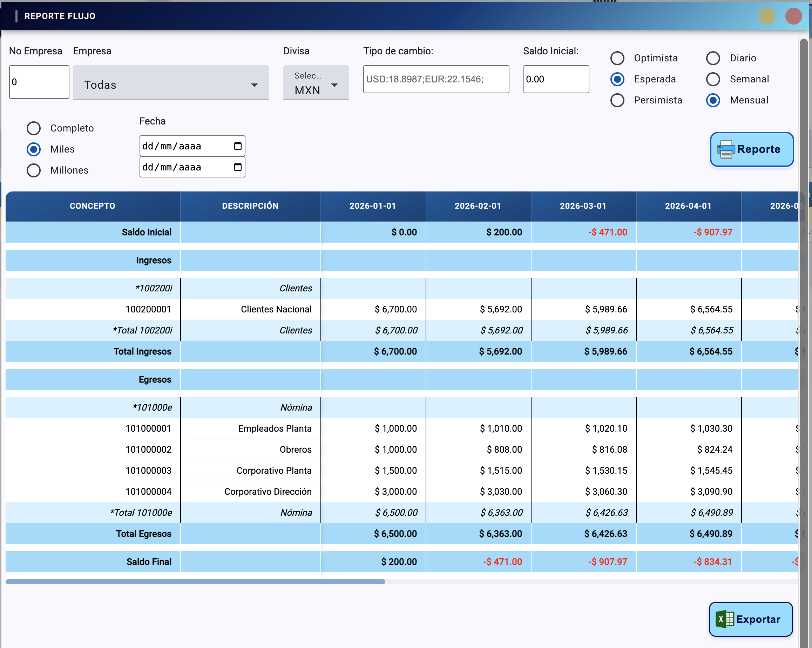Click the CONCEPTO column header

92,206
